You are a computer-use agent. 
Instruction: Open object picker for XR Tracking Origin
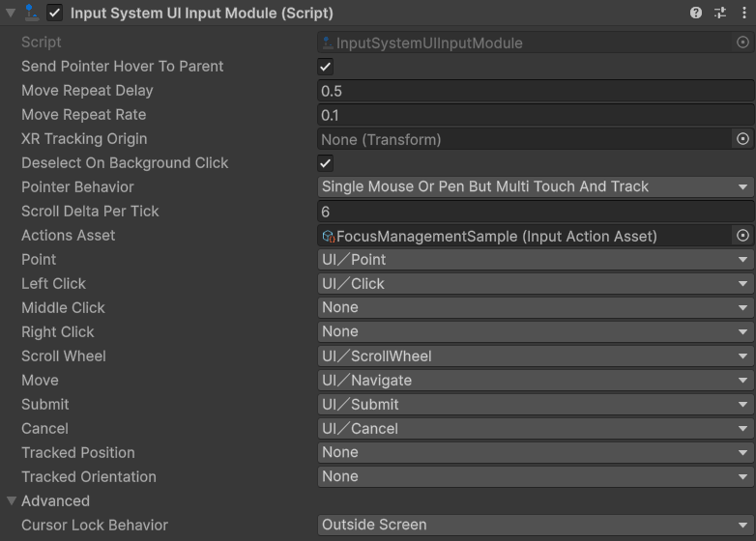click(x=743, y=139)
